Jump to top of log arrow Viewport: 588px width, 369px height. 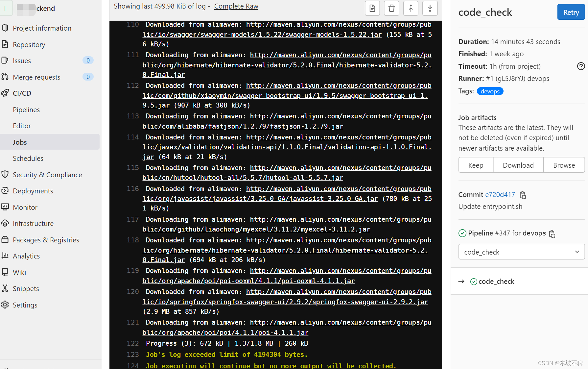point(411,8)
